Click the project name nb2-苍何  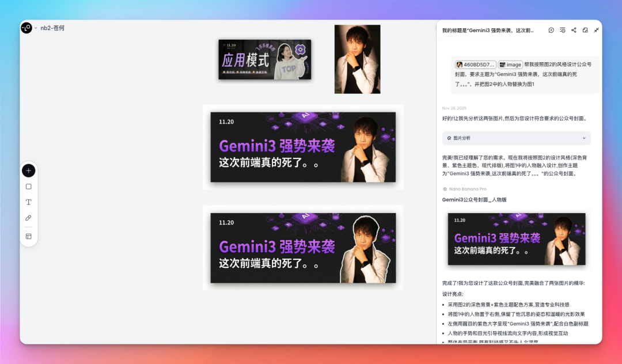point(52,28)
